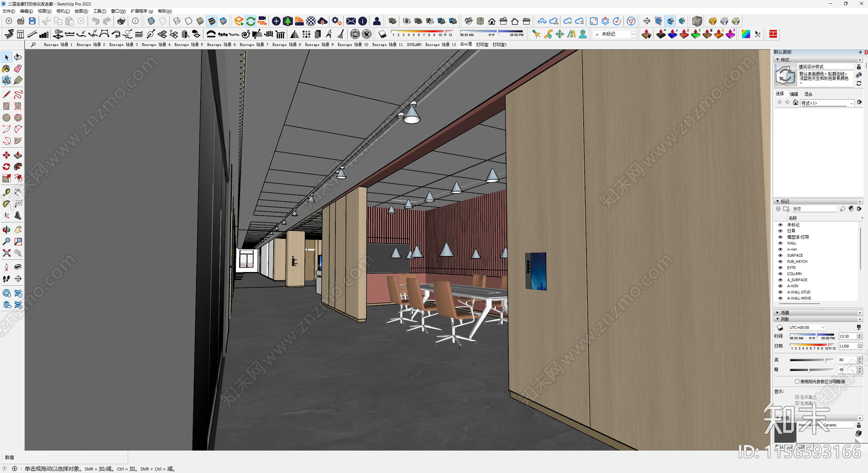Viewport: 868px width, 473px height.
Task: Open the Enscape 场景 1 scene tab
Action: (x=58, y=45)
